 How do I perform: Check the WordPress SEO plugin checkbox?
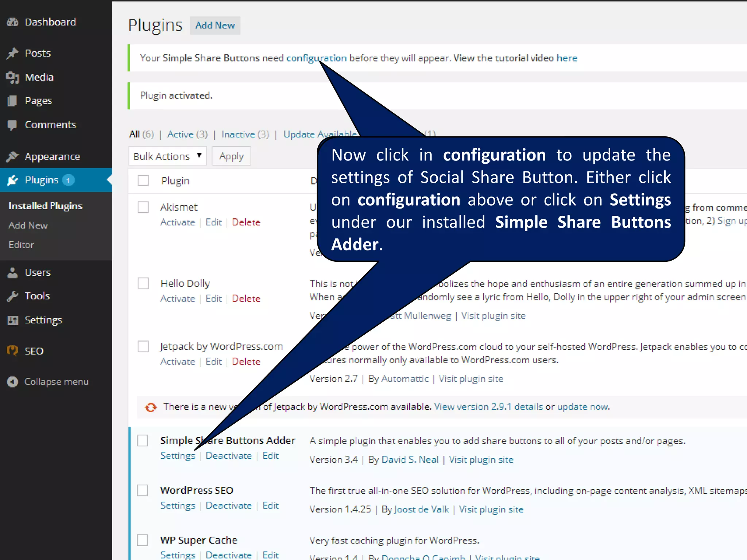[143, 490]
